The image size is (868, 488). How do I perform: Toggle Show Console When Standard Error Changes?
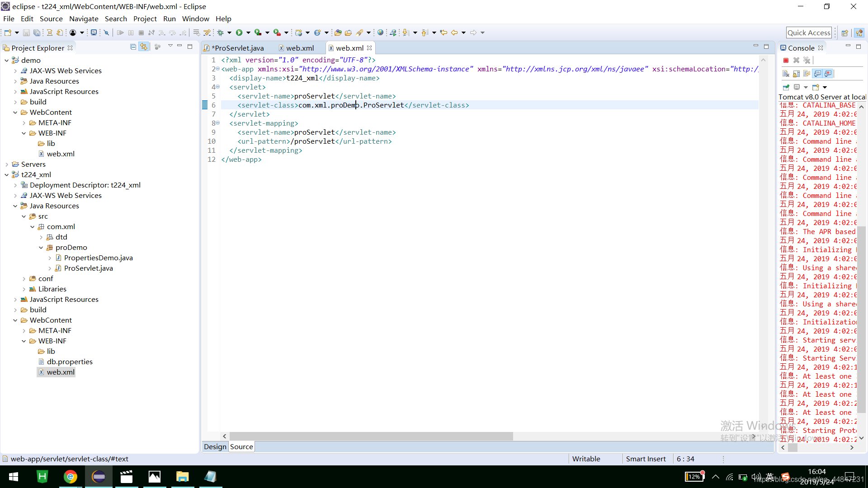click(828, 74)
